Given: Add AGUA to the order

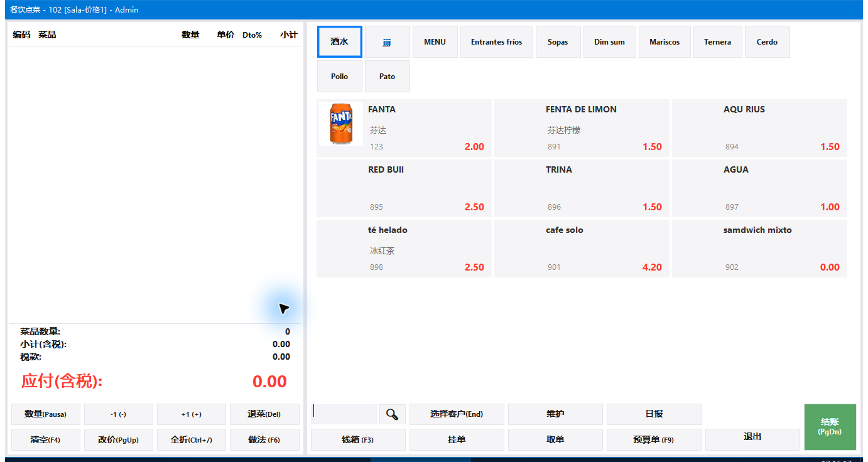Looking at the screenshot, I should (759, 188).
